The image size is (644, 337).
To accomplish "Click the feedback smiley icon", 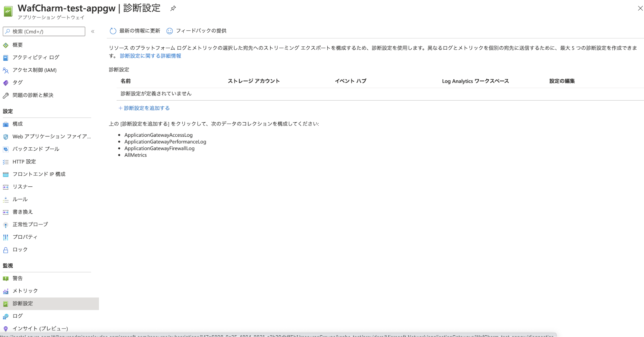I will click(x=169, y=31).
